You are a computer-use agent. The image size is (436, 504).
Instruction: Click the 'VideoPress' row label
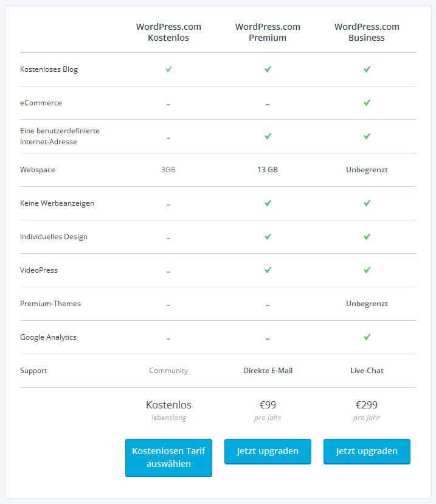pos(39,270)
